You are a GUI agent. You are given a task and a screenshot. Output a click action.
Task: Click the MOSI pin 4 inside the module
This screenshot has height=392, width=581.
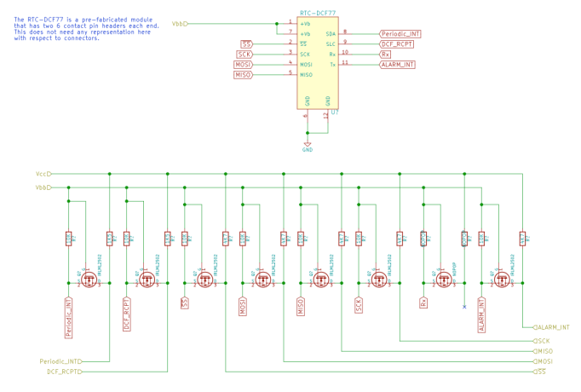pos(306,65)
